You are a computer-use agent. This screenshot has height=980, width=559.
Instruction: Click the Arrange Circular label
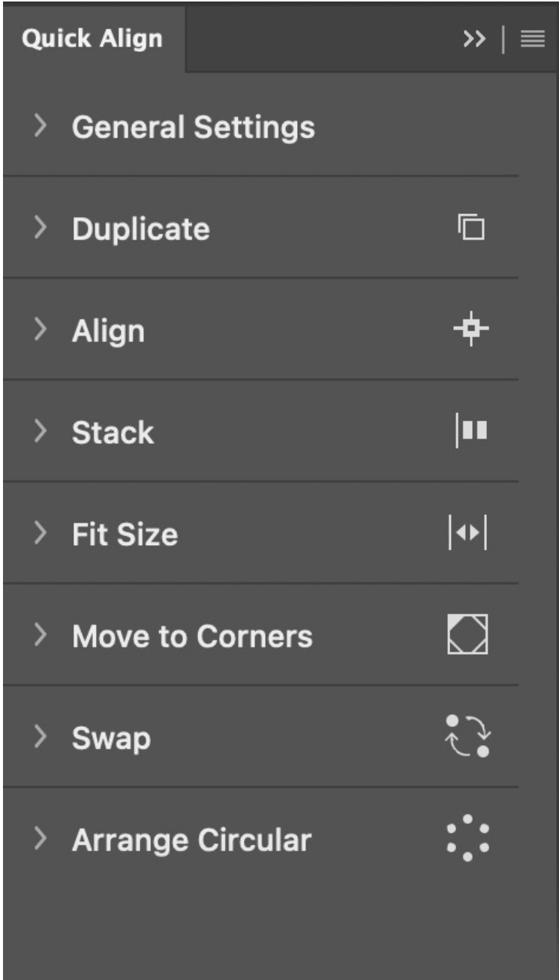point(191,840)
